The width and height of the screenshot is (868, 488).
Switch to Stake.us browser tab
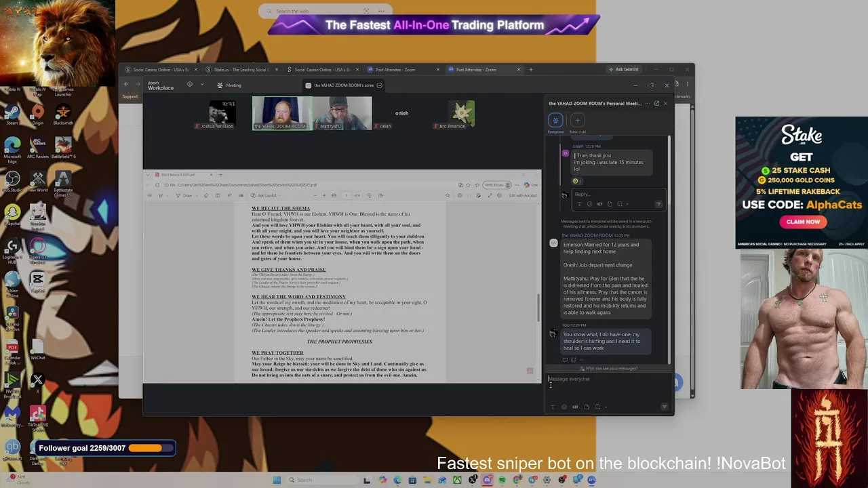pyautogui.click(x=242, y=70)
